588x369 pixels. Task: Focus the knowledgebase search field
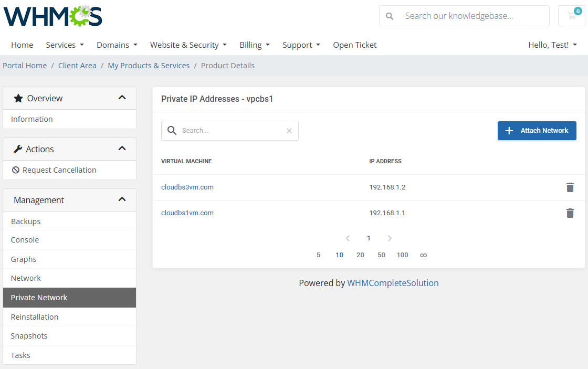pos(472,16)
